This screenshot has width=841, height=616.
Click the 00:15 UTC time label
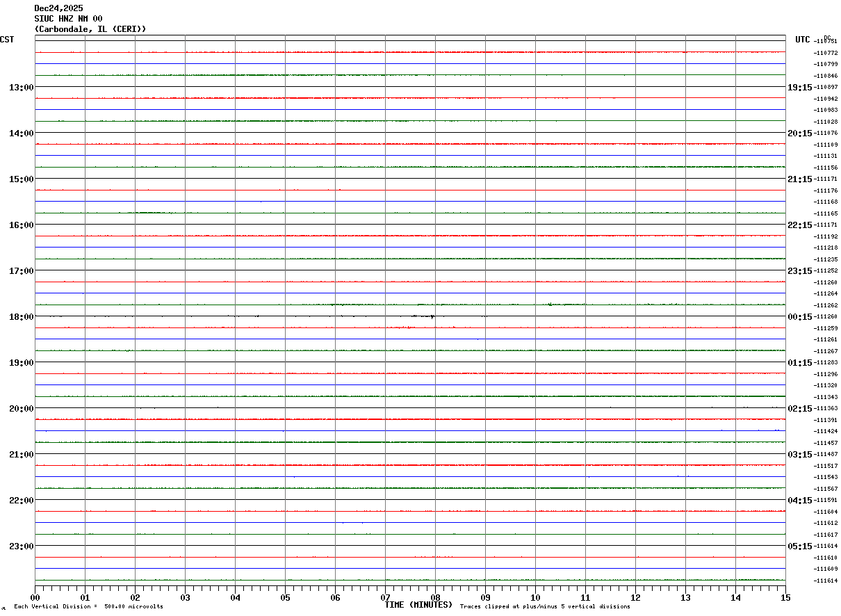point(799,317)
